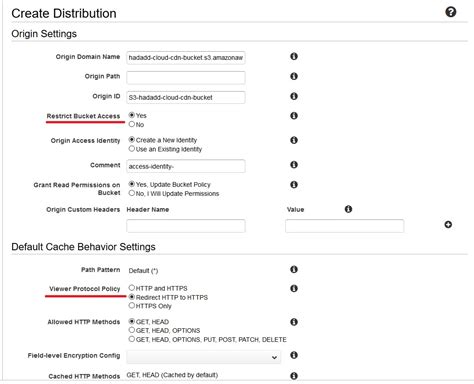Show info for Field-level Encryption Config
Viewport: 474px width, 384px height.
point(294,355)
